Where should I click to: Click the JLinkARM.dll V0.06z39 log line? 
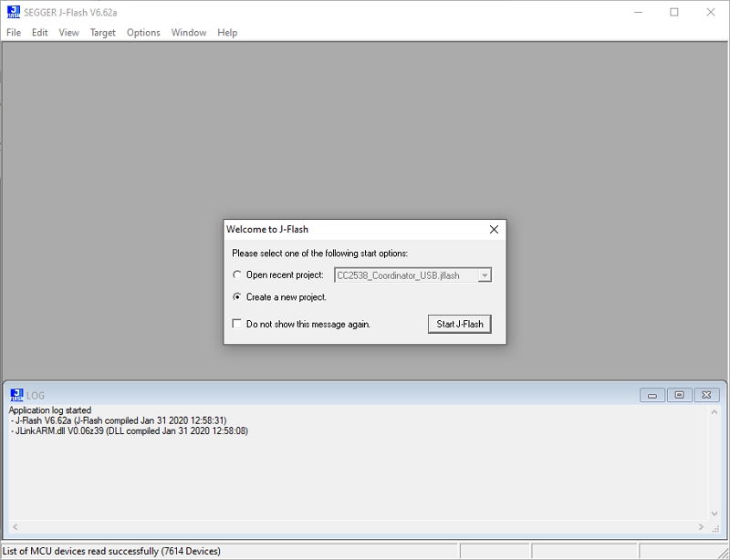click(130, 431)
